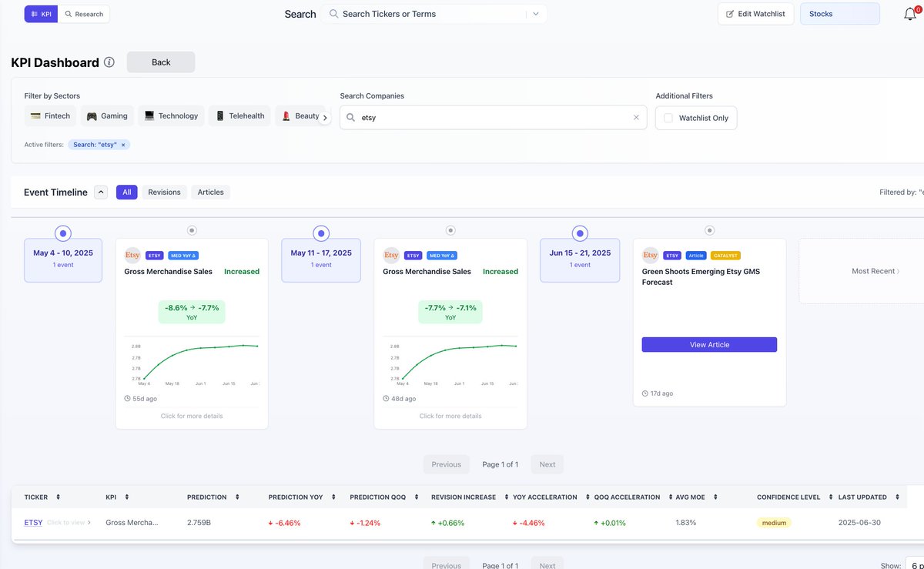Collapse the Event Timeline section

(101, 192)
